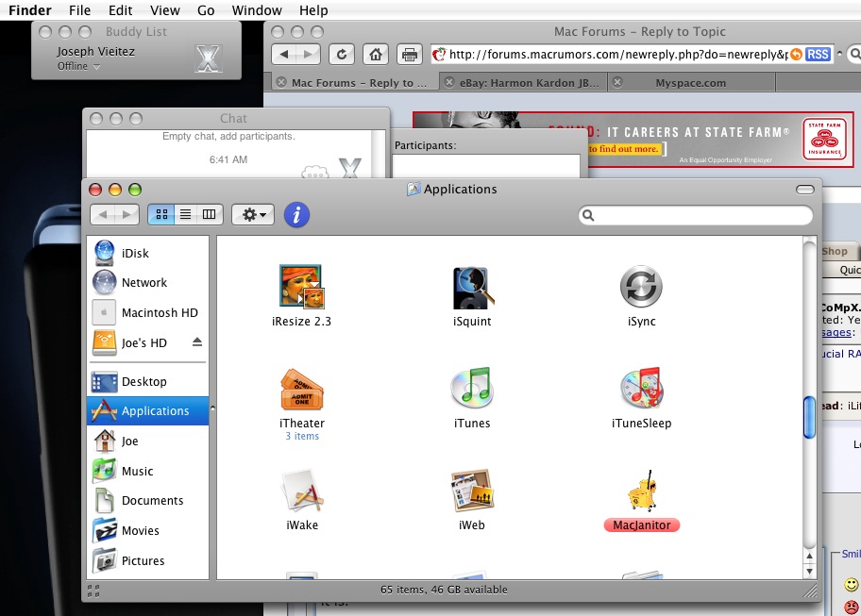Click the browser home button
Image resolution: width=861 pixels, height=616 pixels.
(376, 55)
